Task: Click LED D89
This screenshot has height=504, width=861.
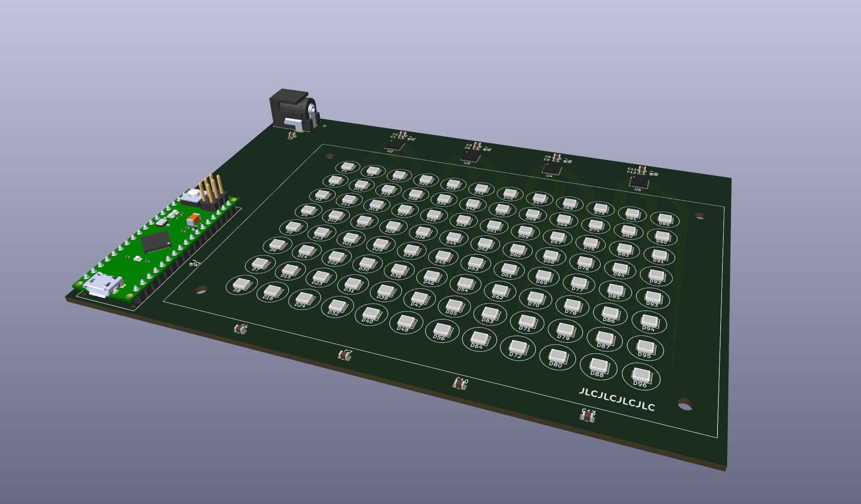Action: (665, 219)
